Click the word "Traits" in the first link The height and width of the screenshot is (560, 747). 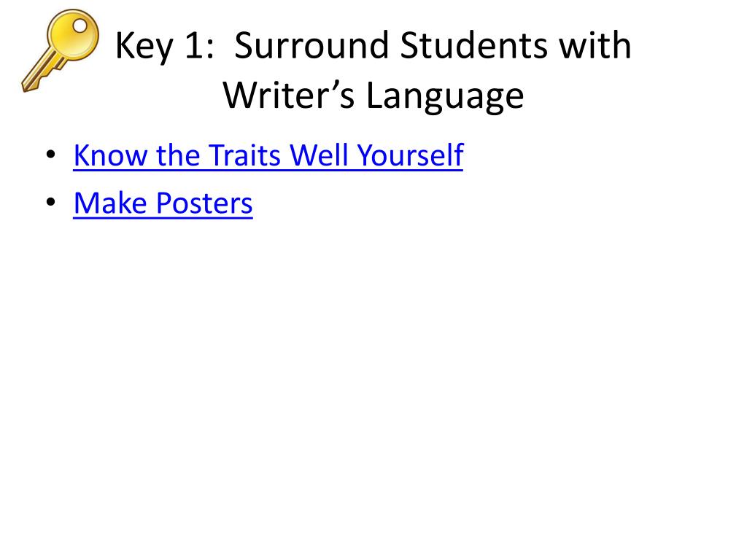click(x=245, y=155)
